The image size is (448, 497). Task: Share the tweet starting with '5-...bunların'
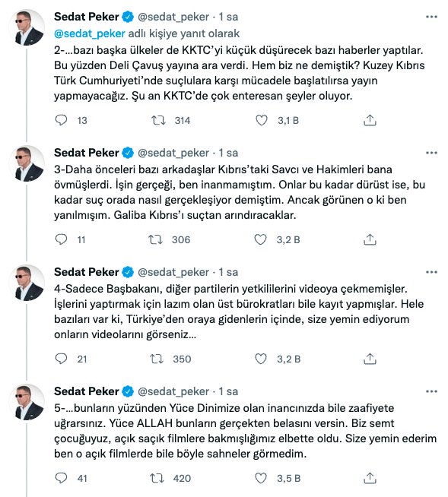pos(370,478)
